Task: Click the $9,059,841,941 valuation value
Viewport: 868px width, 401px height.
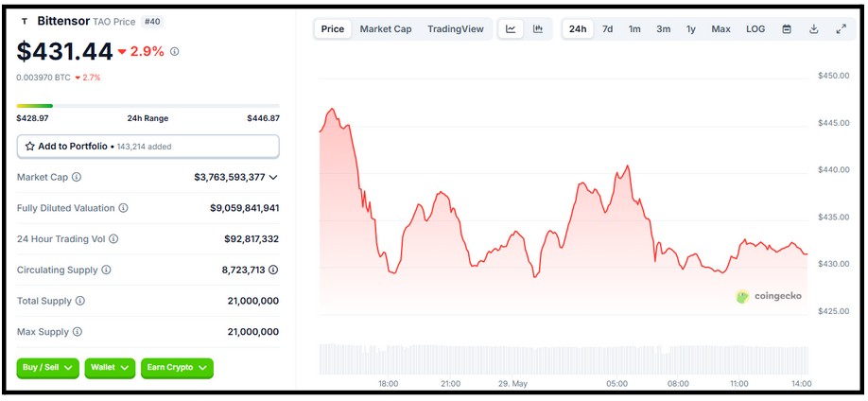Action: (244, 208)
